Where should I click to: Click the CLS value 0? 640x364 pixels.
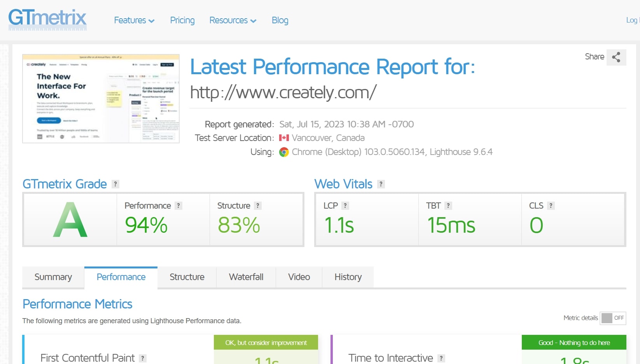pos(536,225)
